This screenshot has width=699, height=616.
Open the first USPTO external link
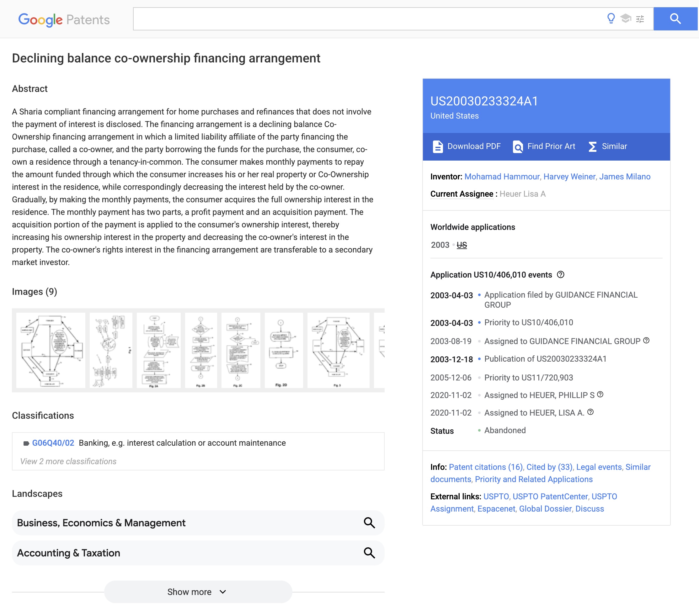(x=496, y=497)
